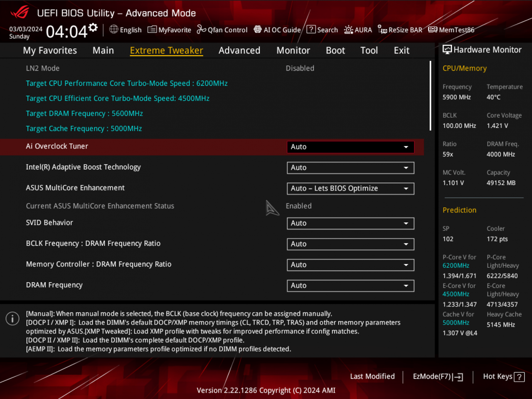Open the Advanced tab
The image size is (532, 399).
pos(239,50)
